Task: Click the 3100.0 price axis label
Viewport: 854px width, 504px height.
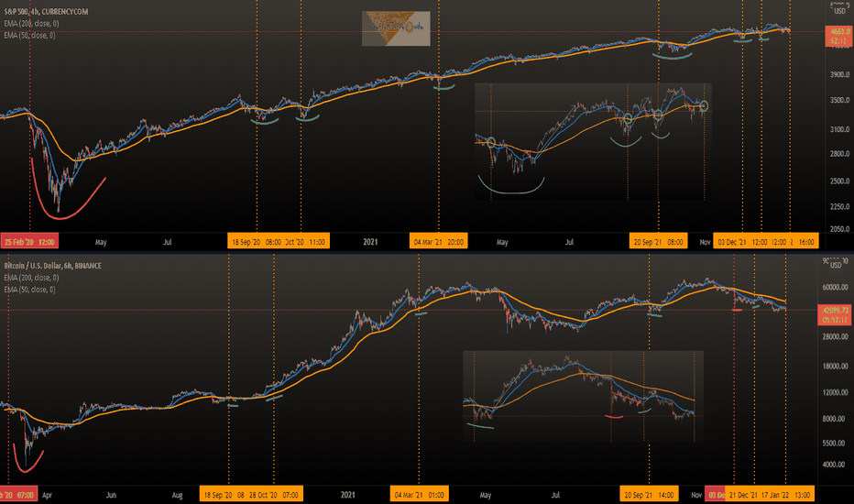Action: coord(839,130)
